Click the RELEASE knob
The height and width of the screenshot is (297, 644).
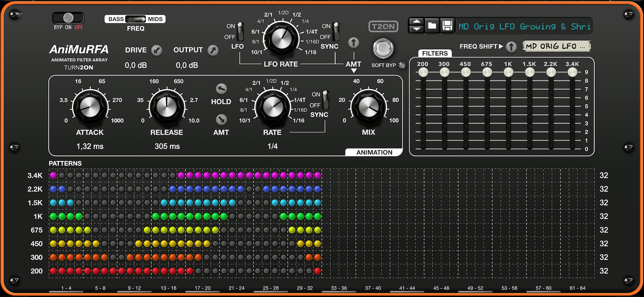(167, 106)
